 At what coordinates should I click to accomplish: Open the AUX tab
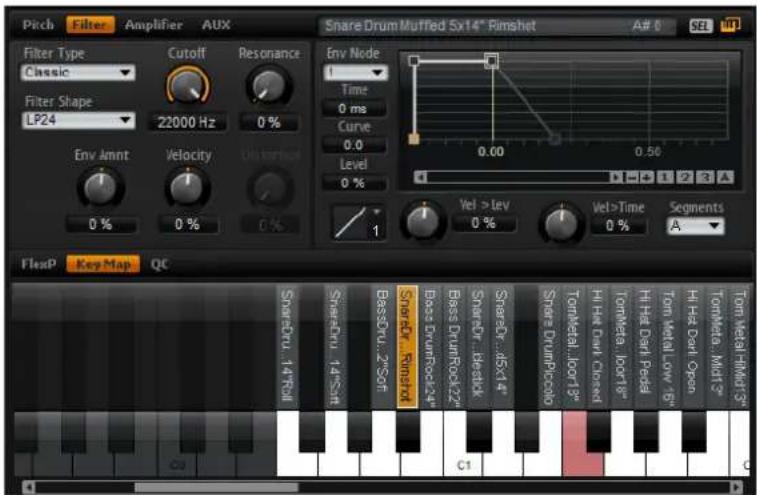216,25
